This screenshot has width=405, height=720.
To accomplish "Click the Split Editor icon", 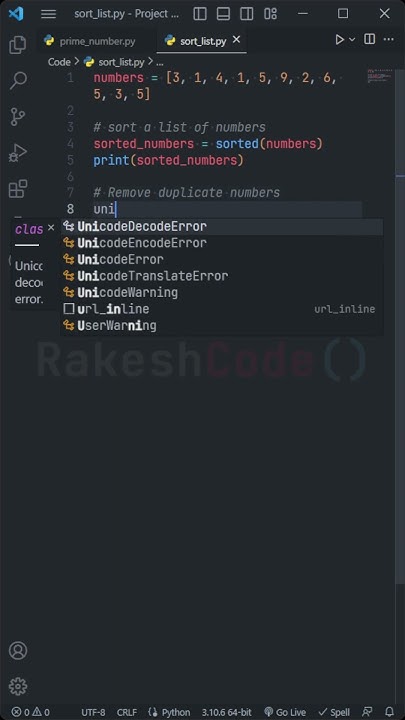I will [370, 39].
